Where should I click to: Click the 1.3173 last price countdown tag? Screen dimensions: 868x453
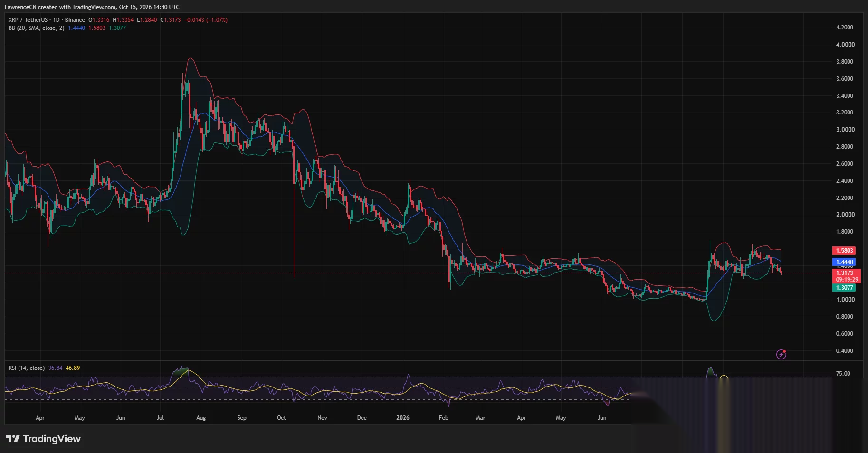pyautogui.click(x=847, y=276)
